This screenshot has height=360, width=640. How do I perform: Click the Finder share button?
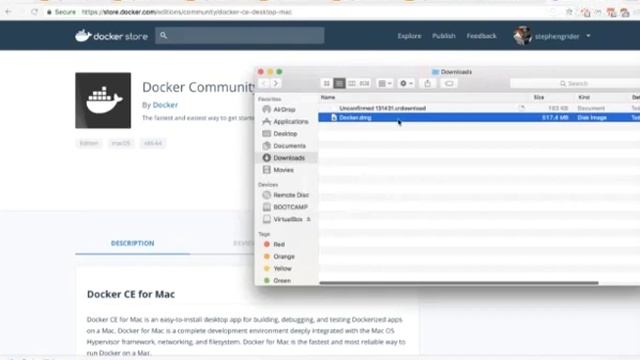[427, 84]
